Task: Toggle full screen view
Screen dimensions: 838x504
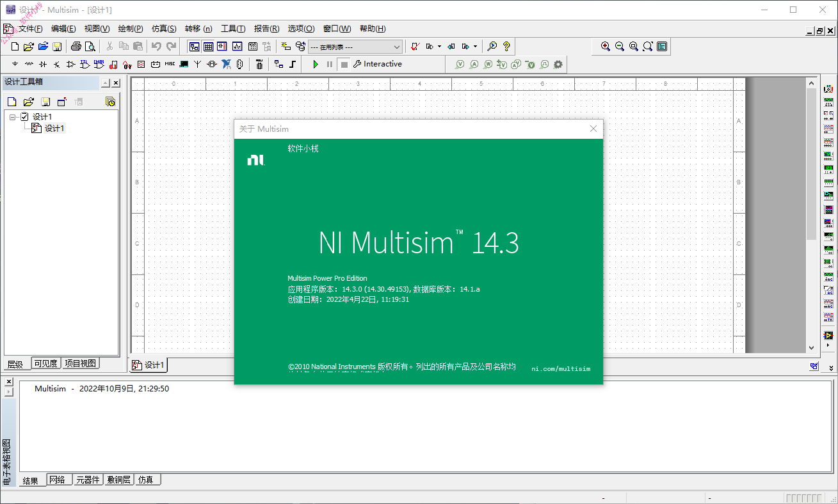Action: click(662, 46)
